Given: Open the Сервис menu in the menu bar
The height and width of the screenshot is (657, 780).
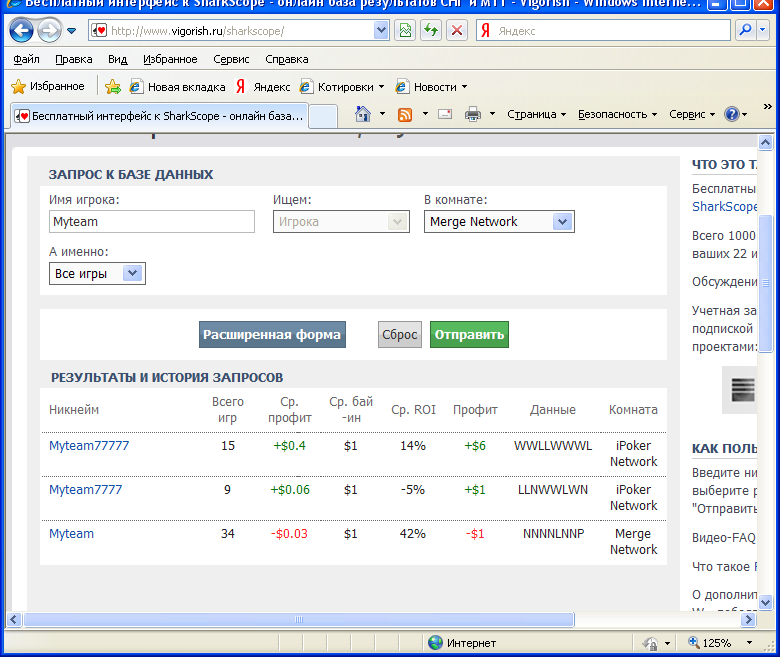Looking at the screenshot, I should (x=231, y=59).
